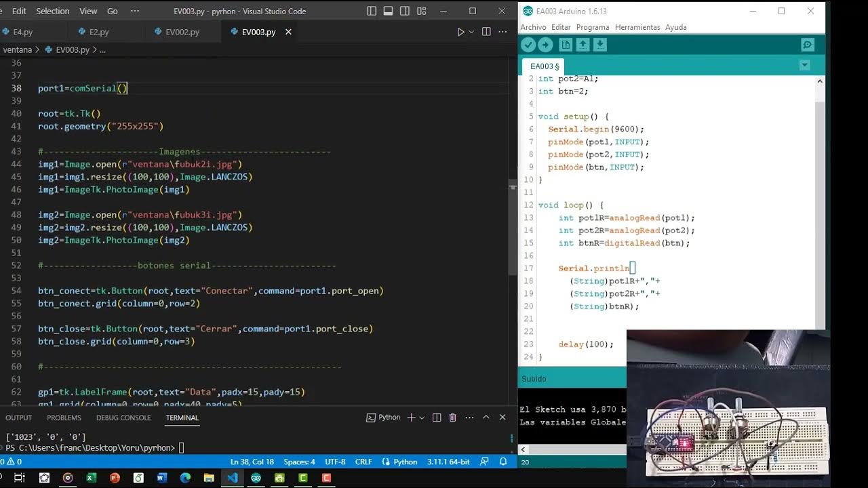Open Customize Layout icon in title bar
868x488 pixels.
pyautogui.click(x=420, y=11)
